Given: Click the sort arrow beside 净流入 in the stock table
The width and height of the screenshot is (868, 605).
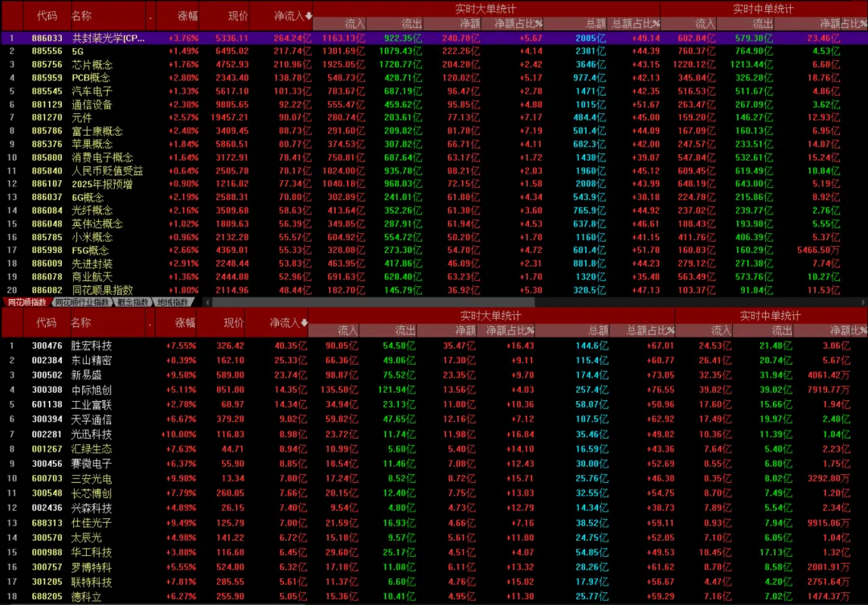Looking at the screenshot, I should pos(304,323).
